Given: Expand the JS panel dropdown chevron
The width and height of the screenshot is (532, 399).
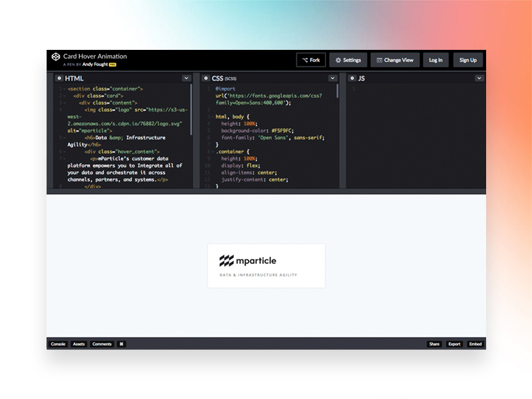Looking at the screenshot, I should 479,78.
